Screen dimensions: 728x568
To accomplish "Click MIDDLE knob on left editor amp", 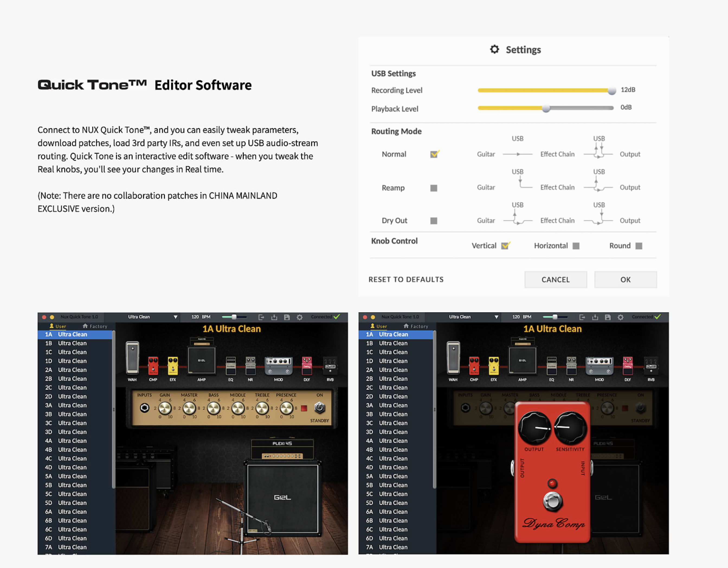I will [x=238, y=408].
